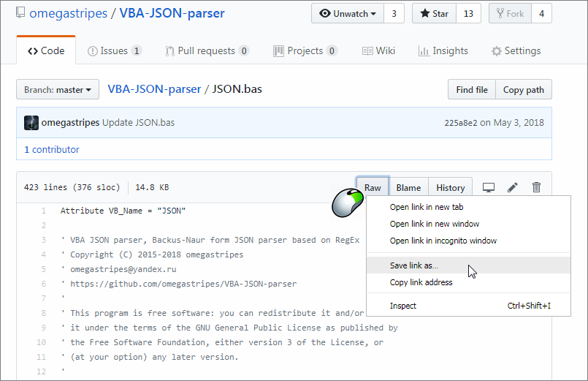Open commit 225a8e2
588x381 pixels.
click(461, 123)
